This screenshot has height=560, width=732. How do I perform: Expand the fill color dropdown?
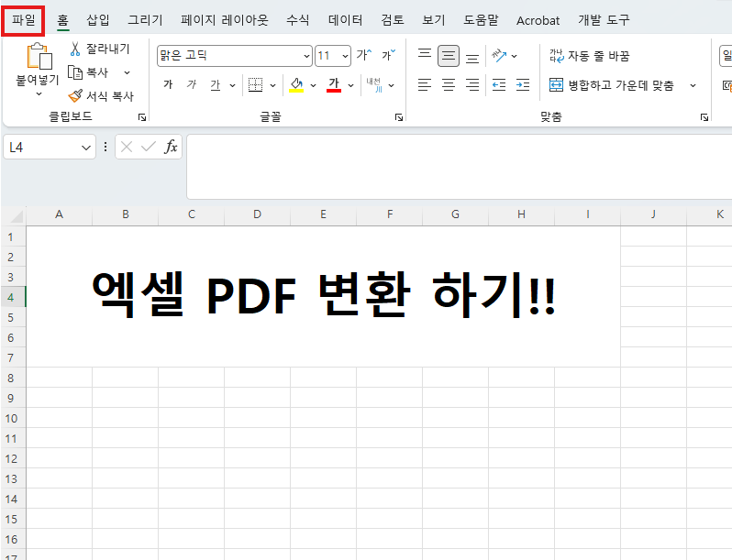click(x=313, y=85)
